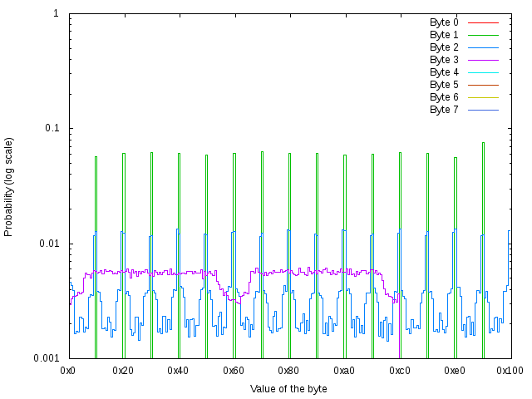The width and height of the screenshot is (532, 399).
Task: Click the Byte 7 legend label
Action: click(x=444, y=110)
